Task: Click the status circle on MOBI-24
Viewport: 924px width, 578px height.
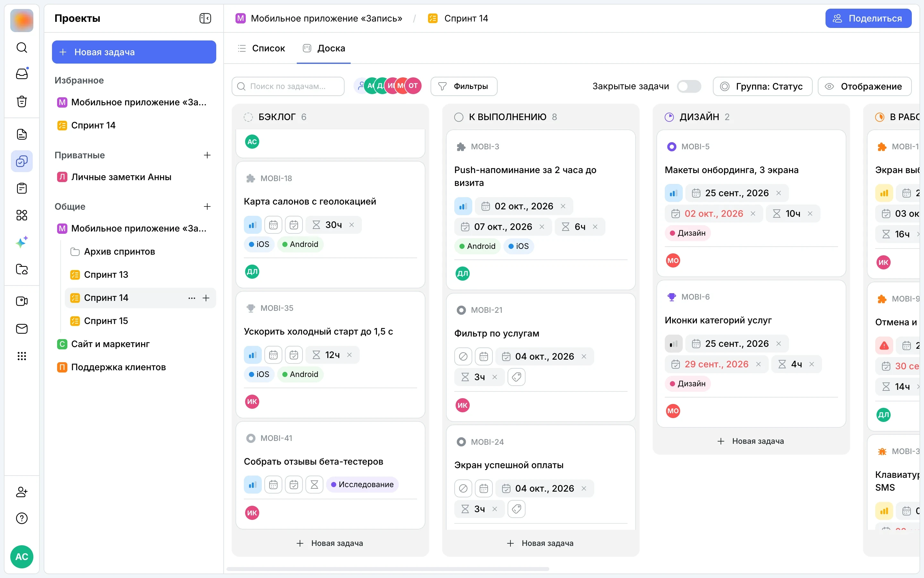Action: click(461, 442)
